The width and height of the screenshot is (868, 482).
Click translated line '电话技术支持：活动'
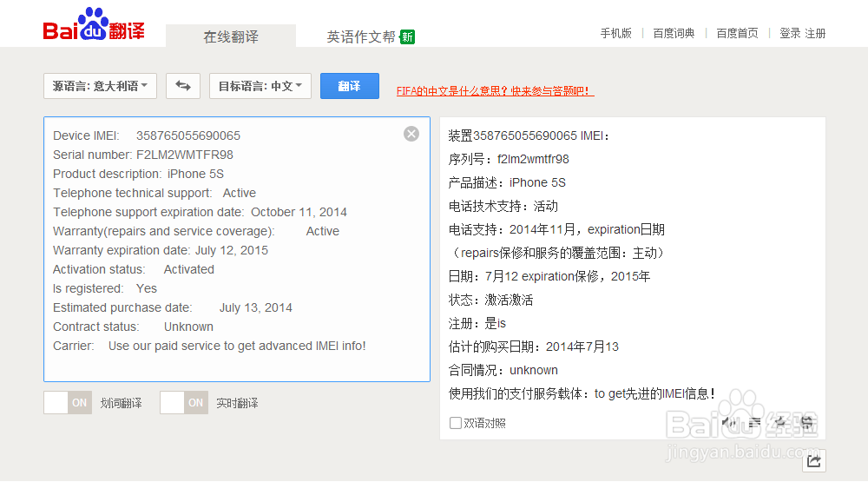[x=503, y=207]
